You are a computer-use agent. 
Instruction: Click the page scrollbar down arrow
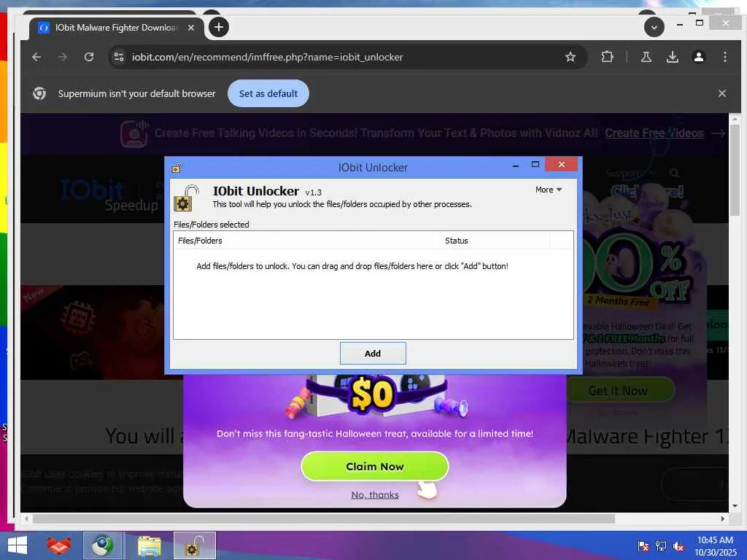735,506
